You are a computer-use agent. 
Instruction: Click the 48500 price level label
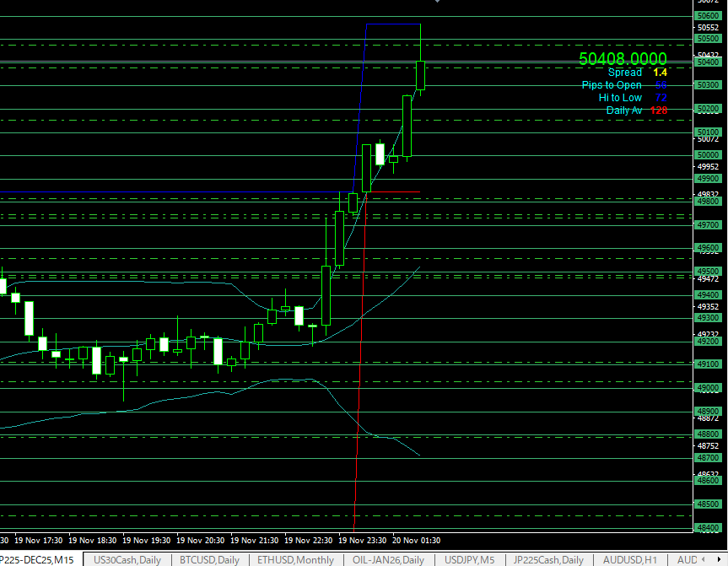pos(707,504)
